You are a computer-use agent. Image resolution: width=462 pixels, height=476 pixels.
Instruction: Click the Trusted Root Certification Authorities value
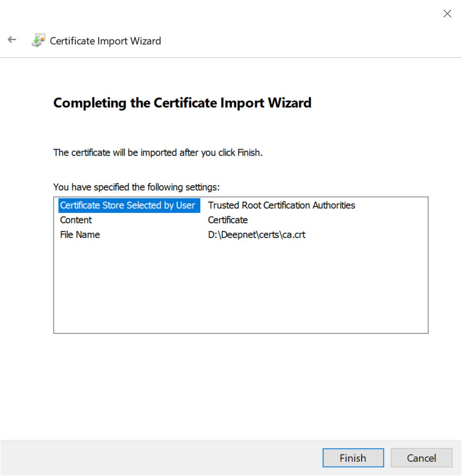pyautogui.click(x=281, y=205)
